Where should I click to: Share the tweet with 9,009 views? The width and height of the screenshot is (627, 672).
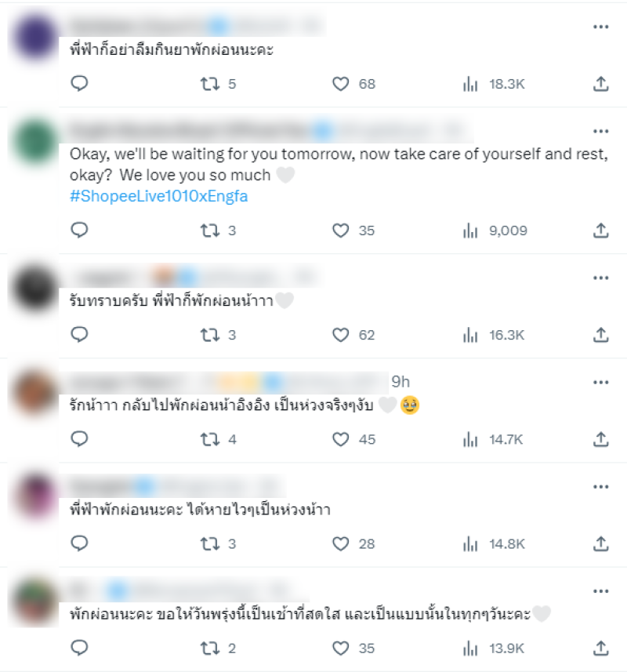coord(601,231)
